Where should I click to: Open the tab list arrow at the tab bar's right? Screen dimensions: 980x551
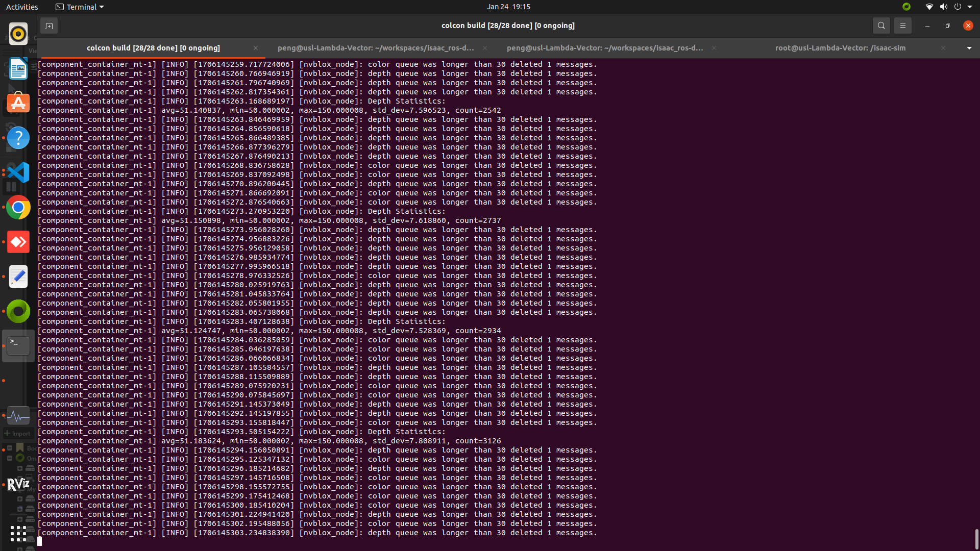click(x=969, y=48)
